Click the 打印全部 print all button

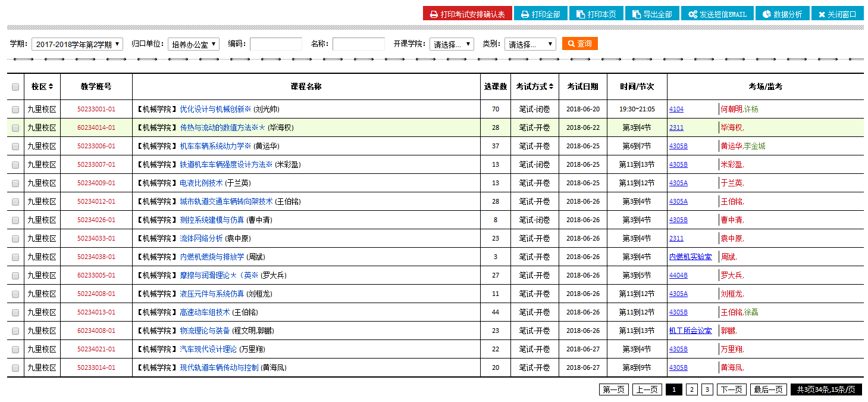(540, 14)
